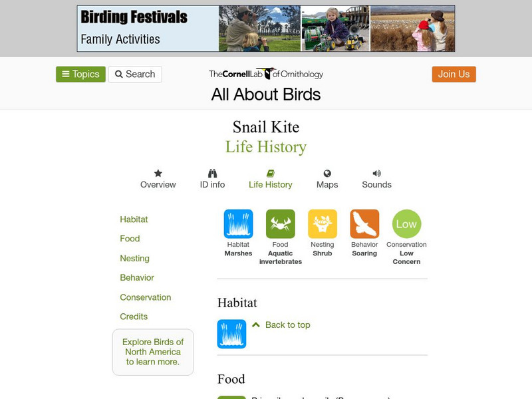
Task: Select the Life History tab
Action: 270,179
